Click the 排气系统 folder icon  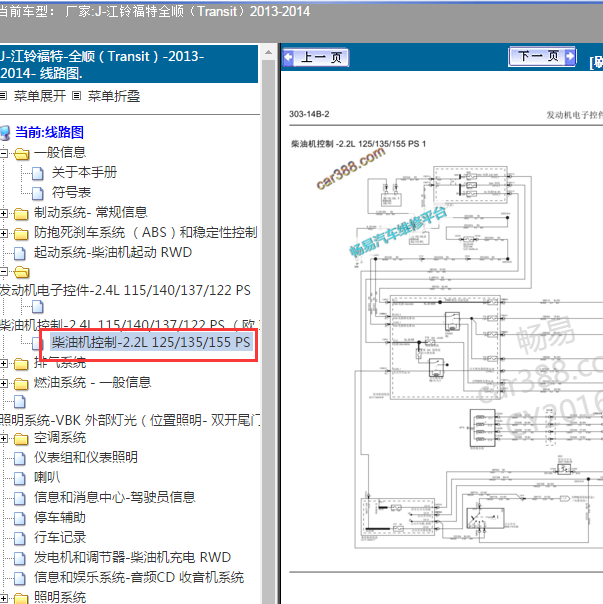[21, 364]
